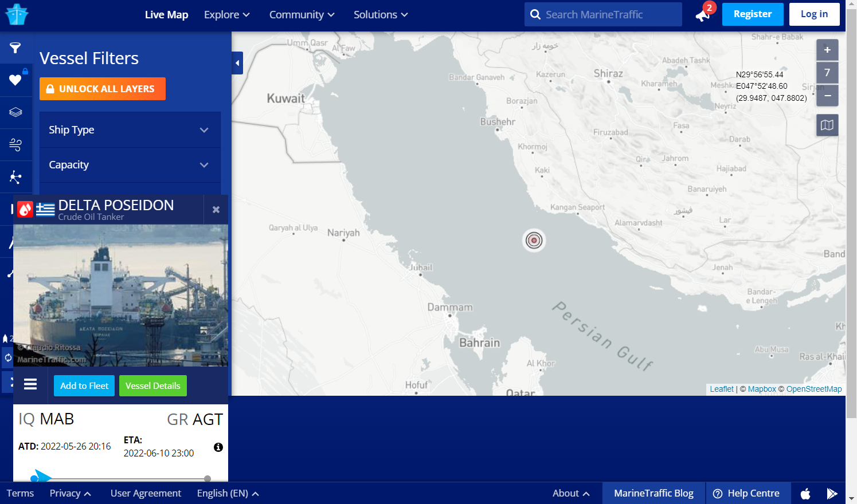Collapse the side panel with arrow handle
The height and width of the screenshot is (504, 857).
(x=237, y=63)
